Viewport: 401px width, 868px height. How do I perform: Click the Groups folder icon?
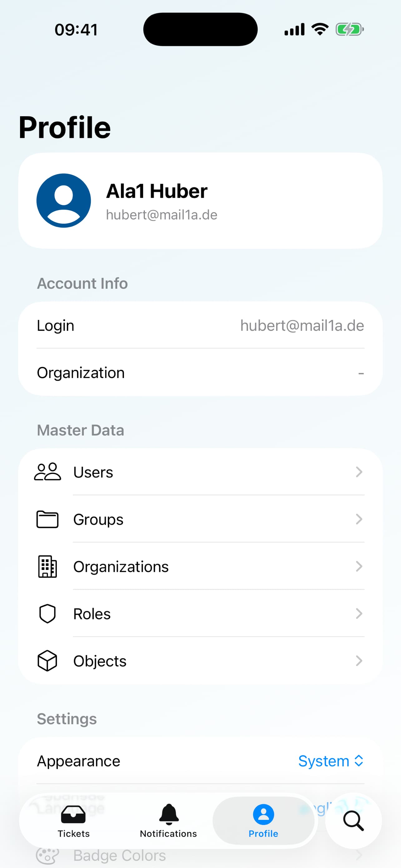[47, 519]
